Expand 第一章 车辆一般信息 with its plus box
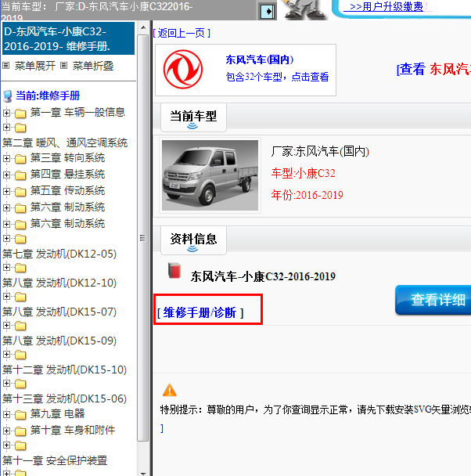The width and height of the screenshot is (471, 476). 6,113
